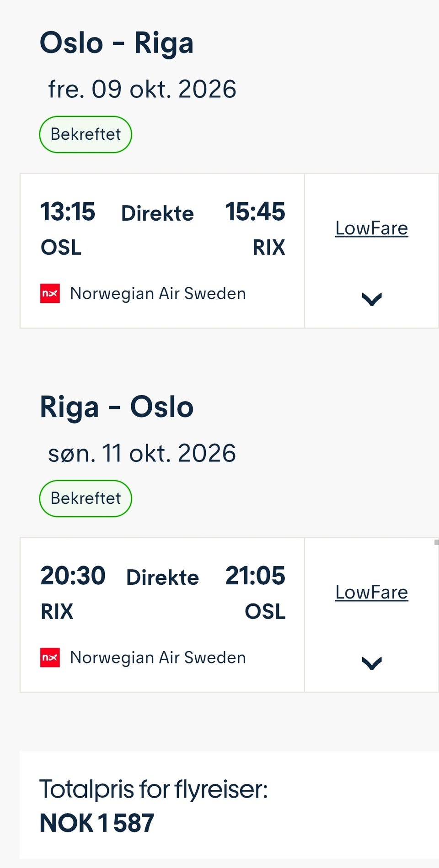Select the Oslo - Riga heading
The width and height of the screenshot is (439, 868).
tap(117, 43)
